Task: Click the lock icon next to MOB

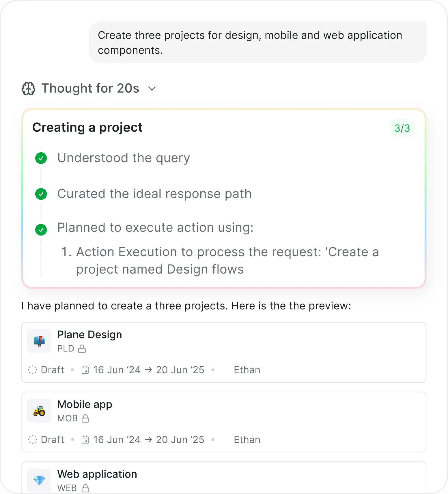Action: [x=85, y=418]
